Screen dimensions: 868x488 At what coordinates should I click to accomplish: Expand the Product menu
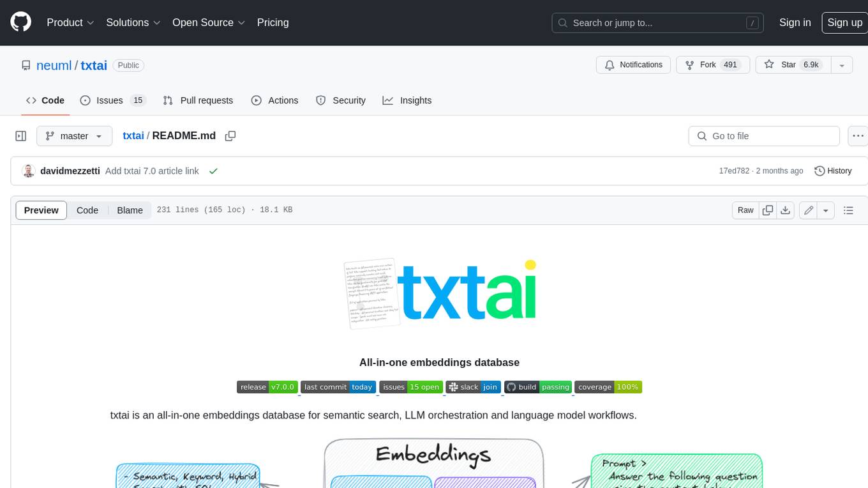tap(70, 22)
